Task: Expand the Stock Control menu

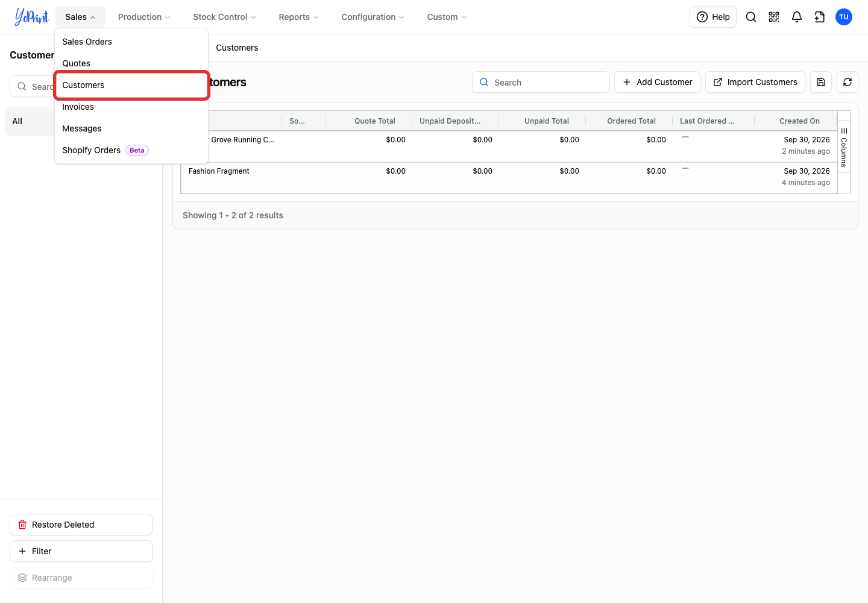Action: 224,17
